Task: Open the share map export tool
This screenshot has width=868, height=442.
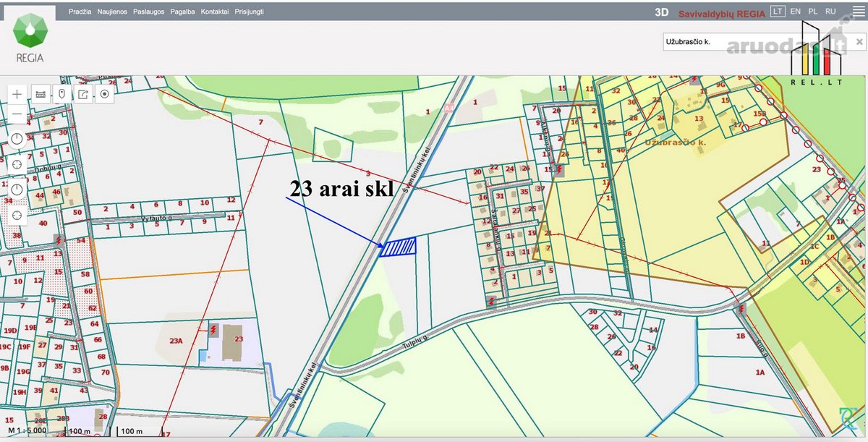Action: tap(83, 94)
